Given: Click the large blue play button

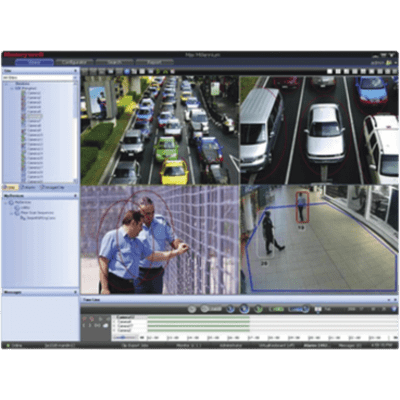Looking at the screenshot, I should click(x=244, y=309).
